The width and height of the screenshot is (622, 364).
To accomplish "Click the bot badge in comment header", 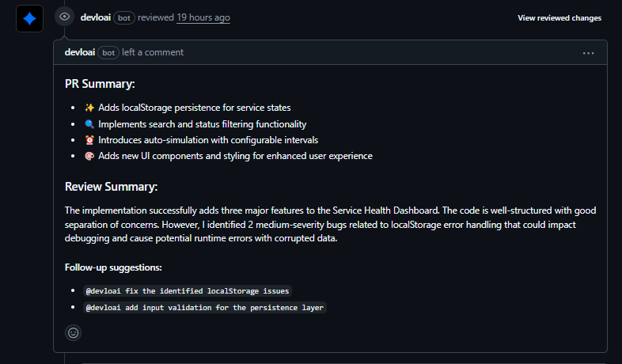I will pos(108,52).
